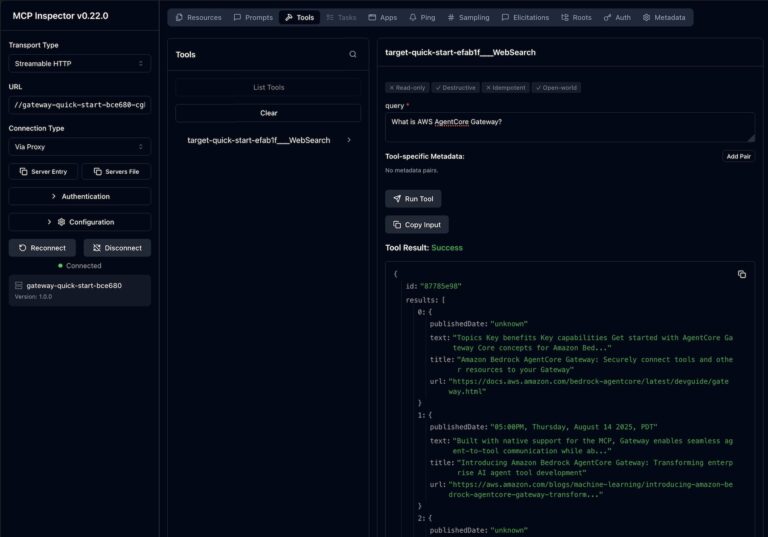Click the docs.aws.amazon.com url in result 0

(588, 387)
